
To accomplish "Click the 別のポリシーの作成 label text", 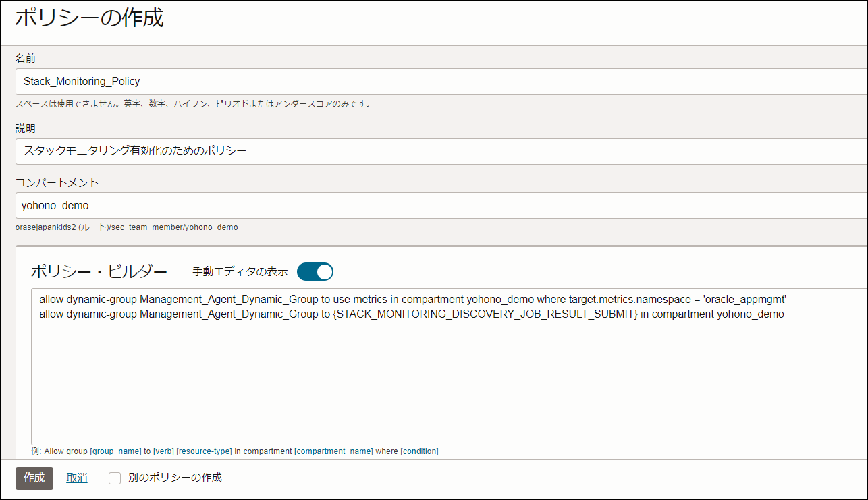I will click(x=175, y=478).
